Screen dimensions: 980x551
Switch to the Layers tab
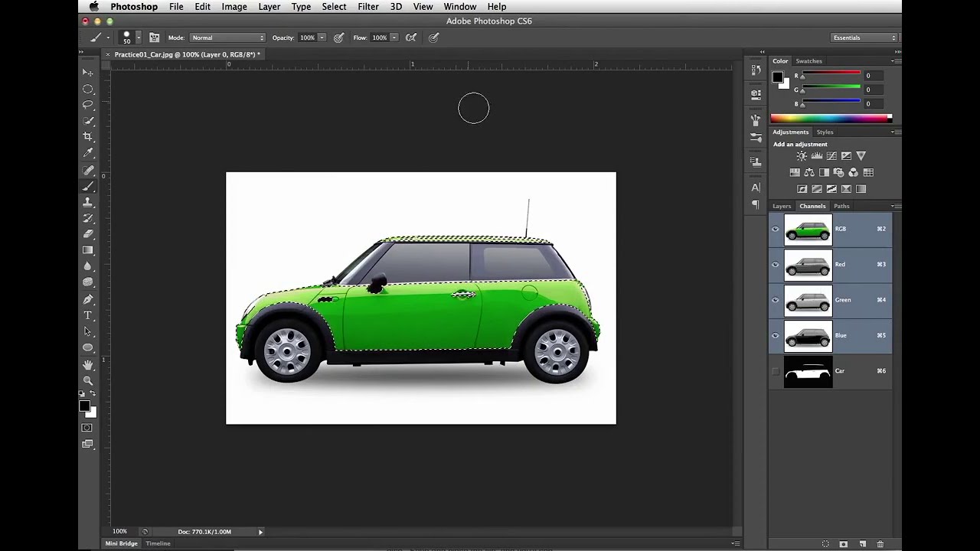coord(782,206)
